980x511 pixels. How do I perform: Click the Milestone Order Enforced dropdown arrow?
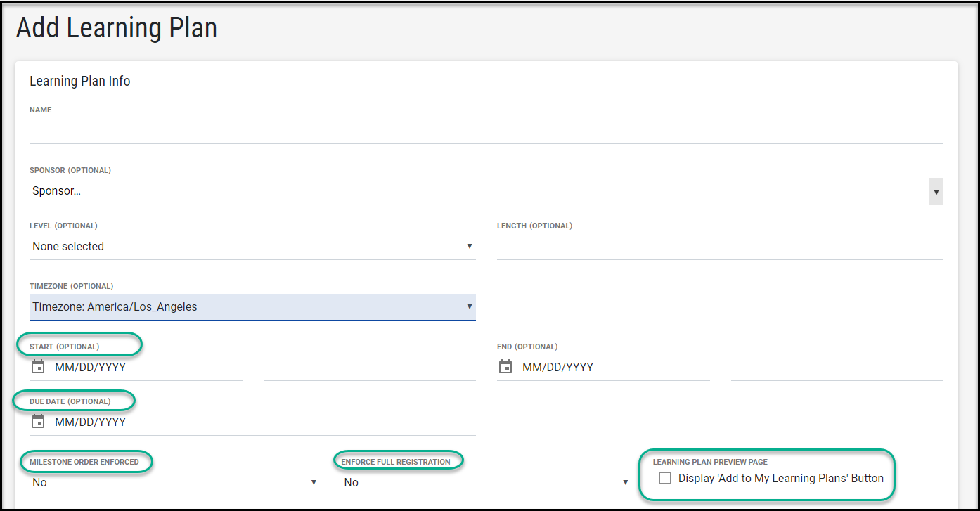[x=314, y=481]
